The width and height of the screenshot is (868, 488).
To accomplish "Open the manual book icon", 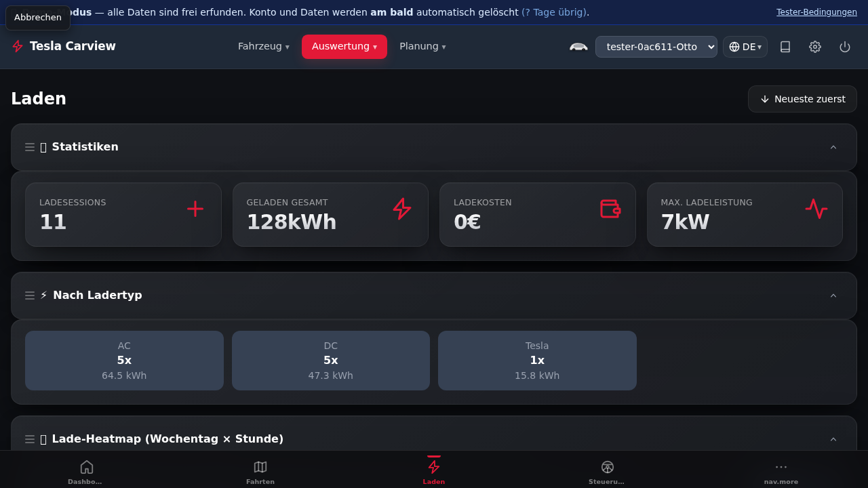I will coord(785,47).
